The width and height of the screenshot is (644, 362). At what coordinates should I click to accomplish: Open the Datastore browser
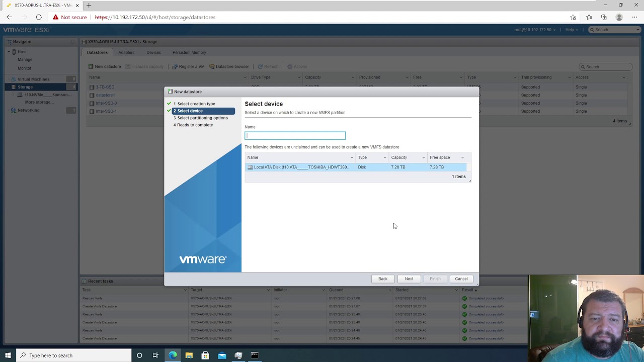229,66
